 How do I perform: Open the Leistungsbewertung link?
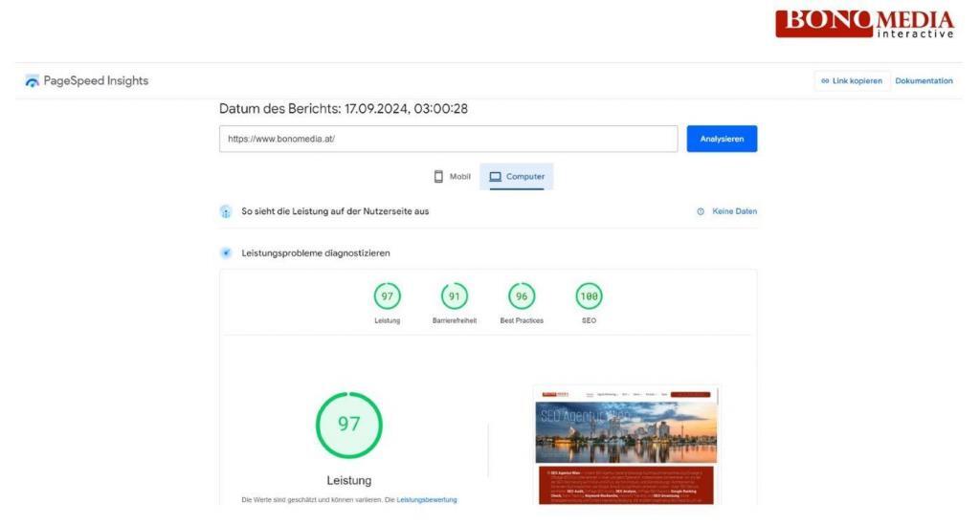(427, 500)
